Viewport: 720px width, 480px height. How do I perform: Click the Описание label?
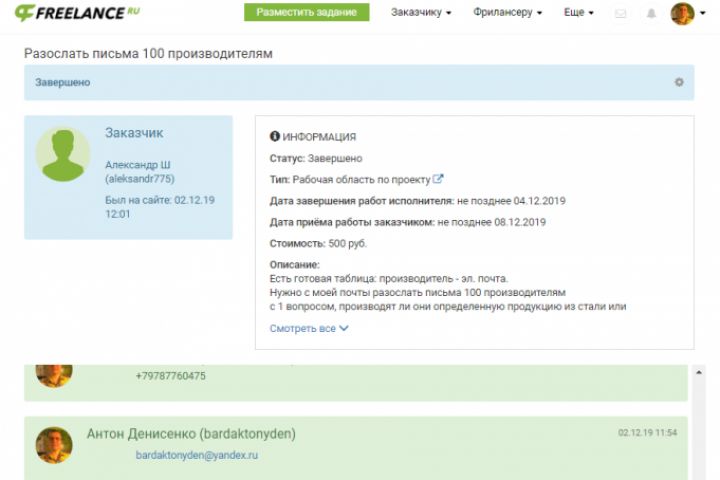click(294, 265)
